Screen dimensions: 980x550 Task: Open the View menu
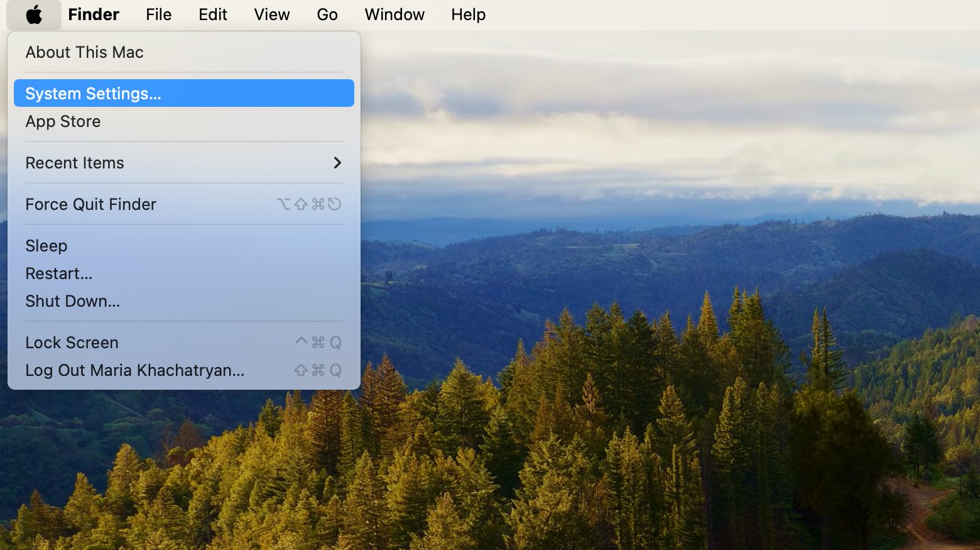271,14
